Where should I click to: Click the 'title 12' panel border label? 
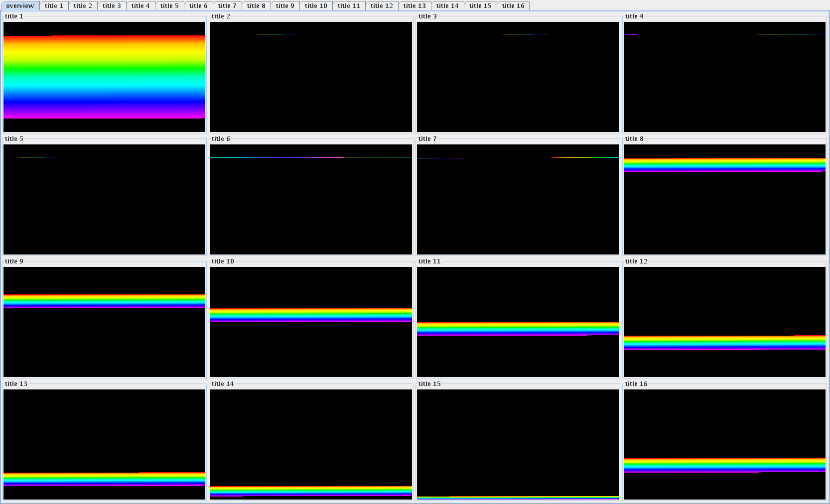636,261
